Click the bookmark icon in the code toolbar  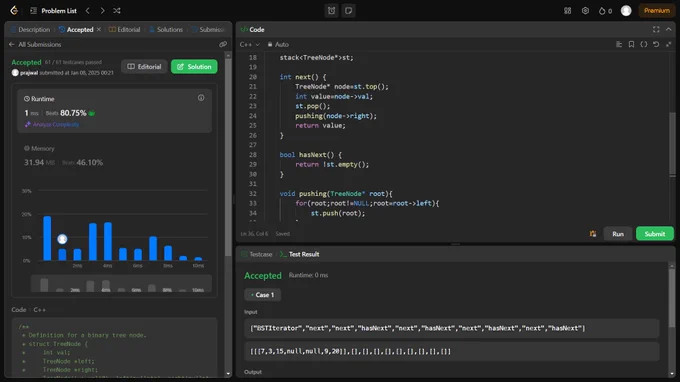coord(631,44)
